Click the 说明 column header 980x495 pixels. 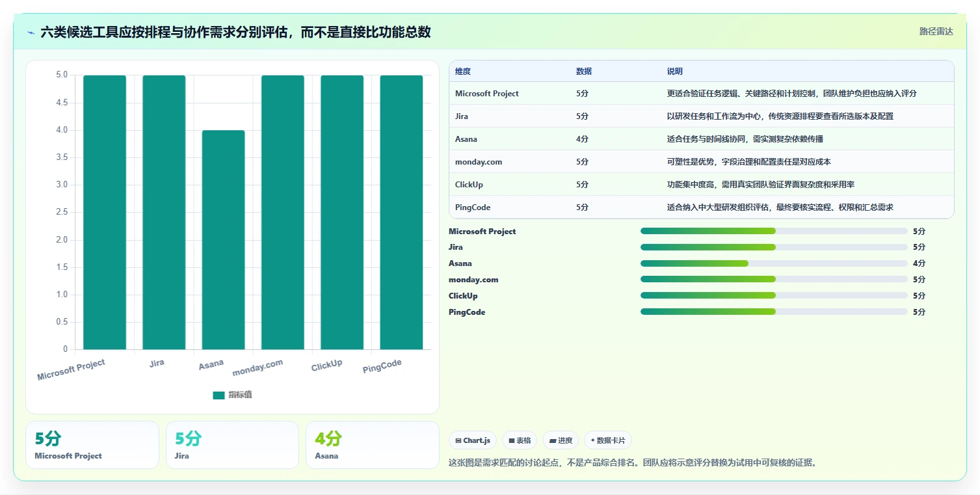(x=675, y=72)
